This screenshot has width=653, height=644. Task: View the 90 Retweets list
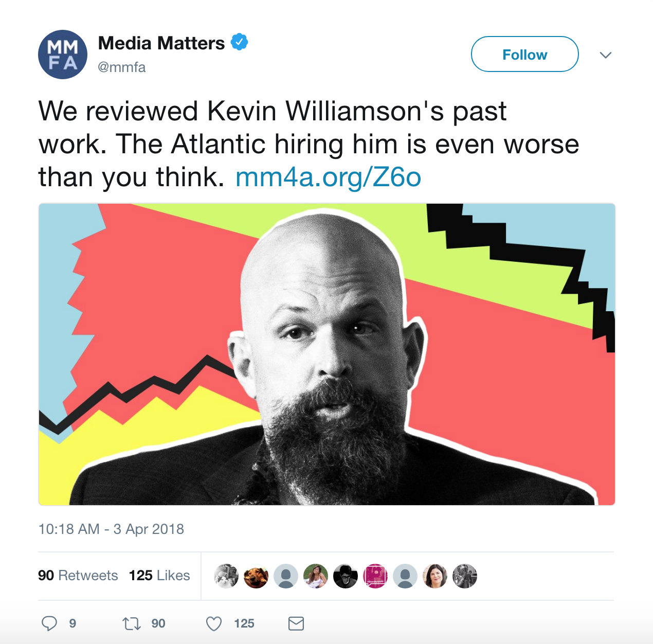click(78, 576)
